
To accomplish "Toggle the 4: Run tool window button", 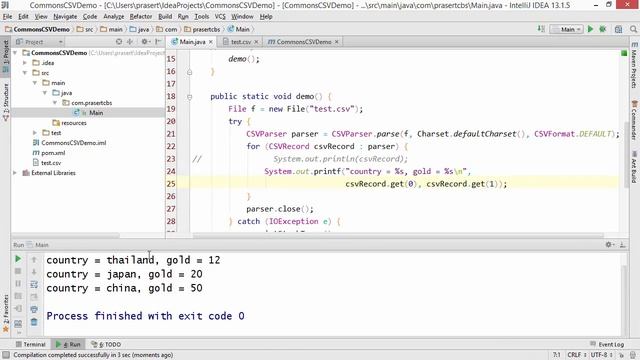I will [69, 344].
